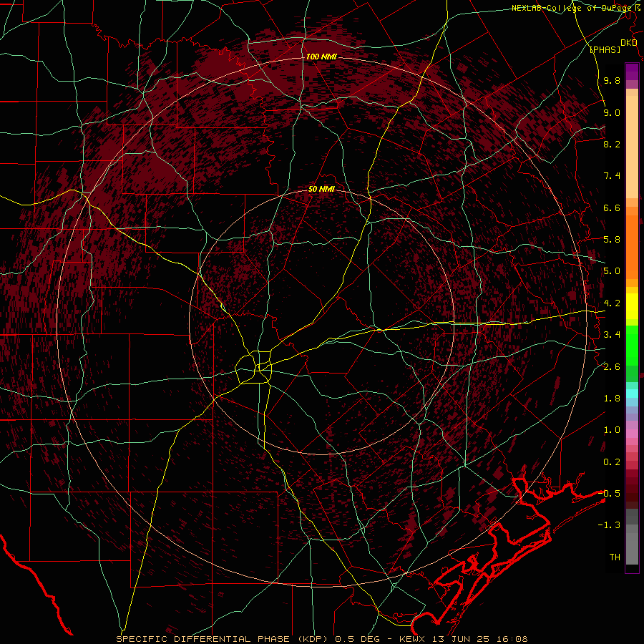The width and height of the screenshot is (644, 644).
Task: Select the 1.8 value on the scale
Action: [612, 399]
